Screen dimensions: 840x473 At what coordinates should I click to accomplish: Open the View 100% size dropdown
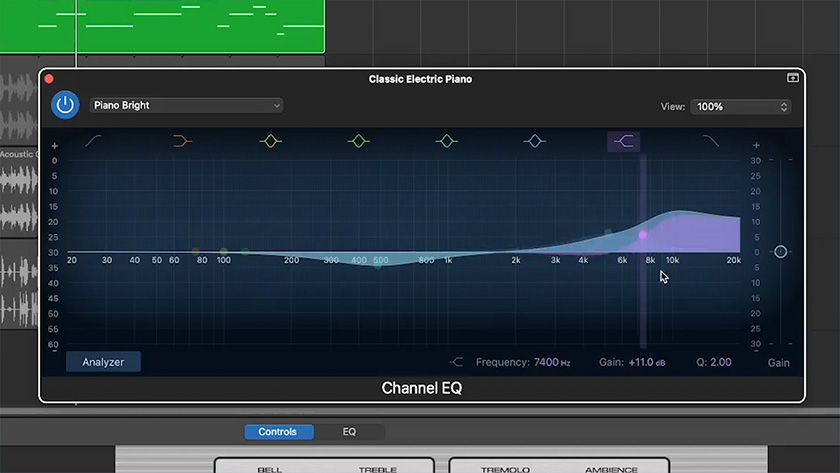[x=743, y=106]
